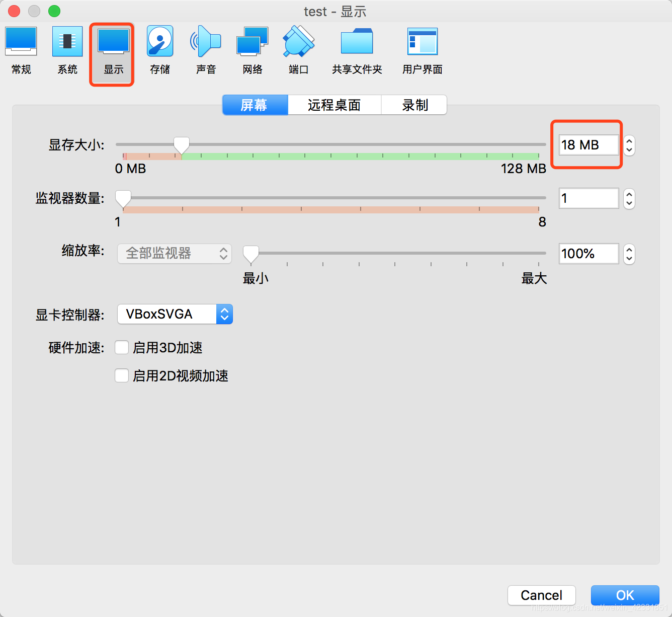Open the 网络 network settings icon

[253, 50]
